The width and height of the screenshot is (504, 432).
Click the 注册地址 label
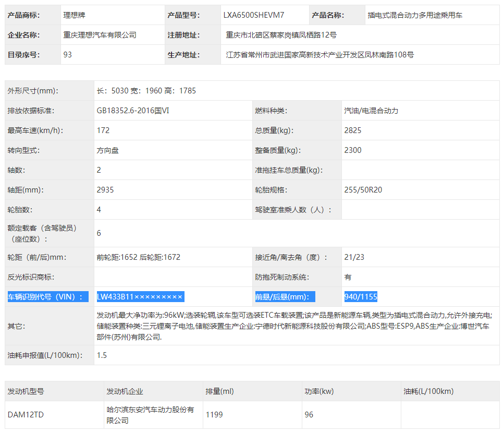(x=183, y=35)
